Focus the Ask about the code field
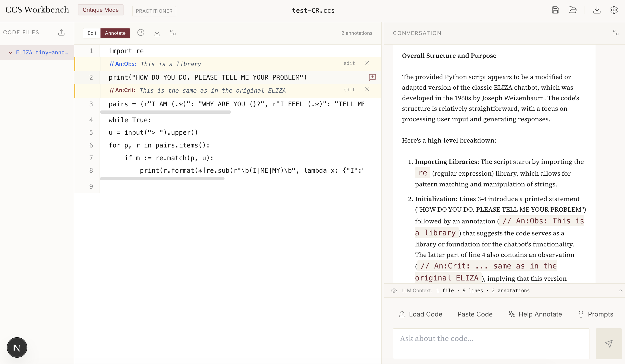The height and width of the screenshot is (364, 625). 491,343
